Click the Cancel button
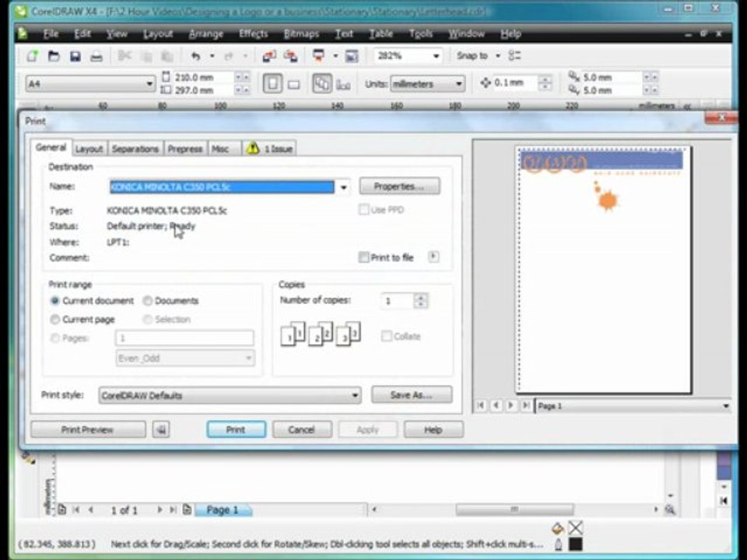 click(302, 429)
